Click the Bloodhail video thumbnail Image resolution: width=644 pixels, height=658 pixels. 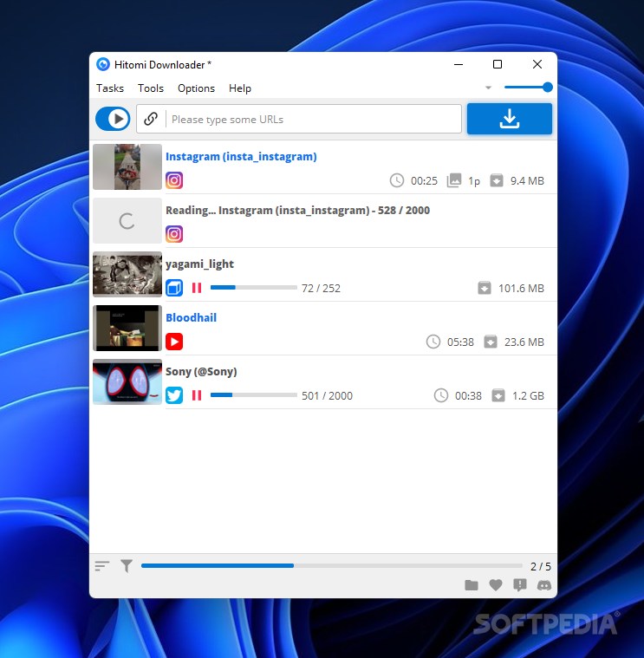(127, 329)
